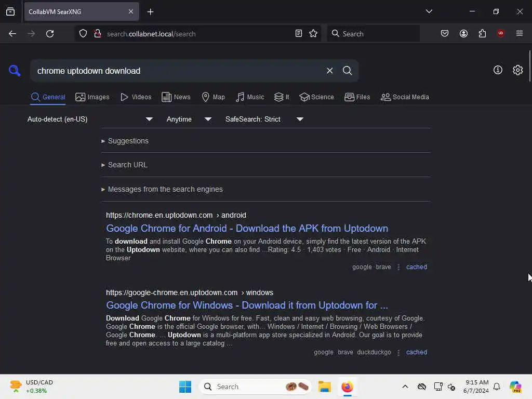
Task: Switch to the Images tab
Action: 92,97
